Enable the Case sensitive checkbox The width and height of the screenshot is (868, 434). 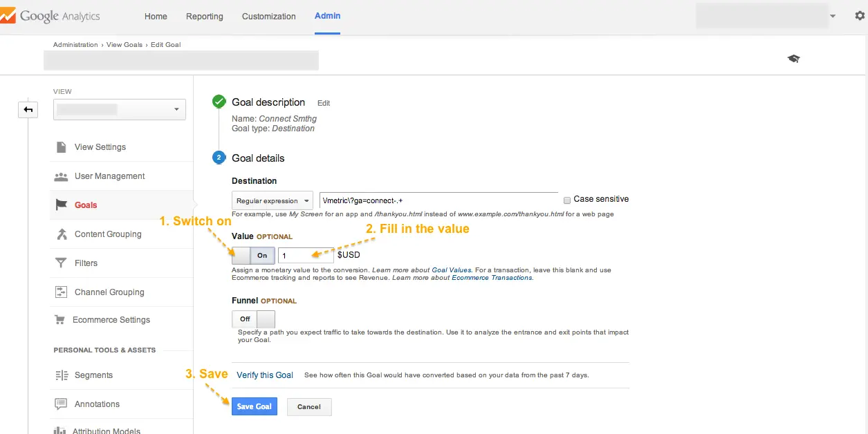click(x=567, y=200)
